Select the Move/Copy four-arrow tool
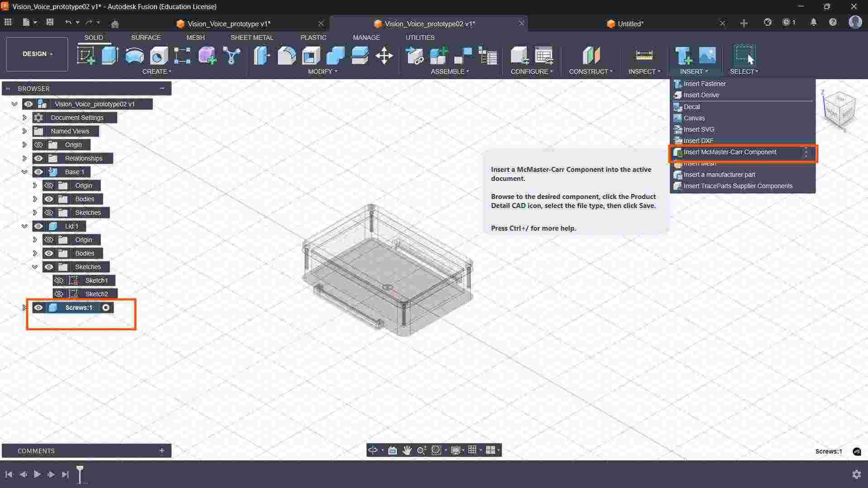Screen dimensions: 868x488 (384, 56)
